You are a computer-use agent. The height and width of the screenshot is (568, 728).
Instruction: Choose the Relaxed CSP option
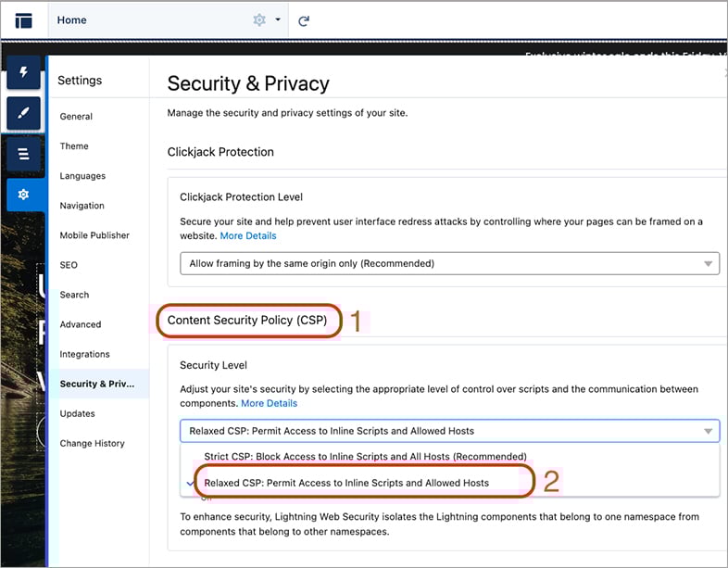pyautogui.click(x=346, y=483)
